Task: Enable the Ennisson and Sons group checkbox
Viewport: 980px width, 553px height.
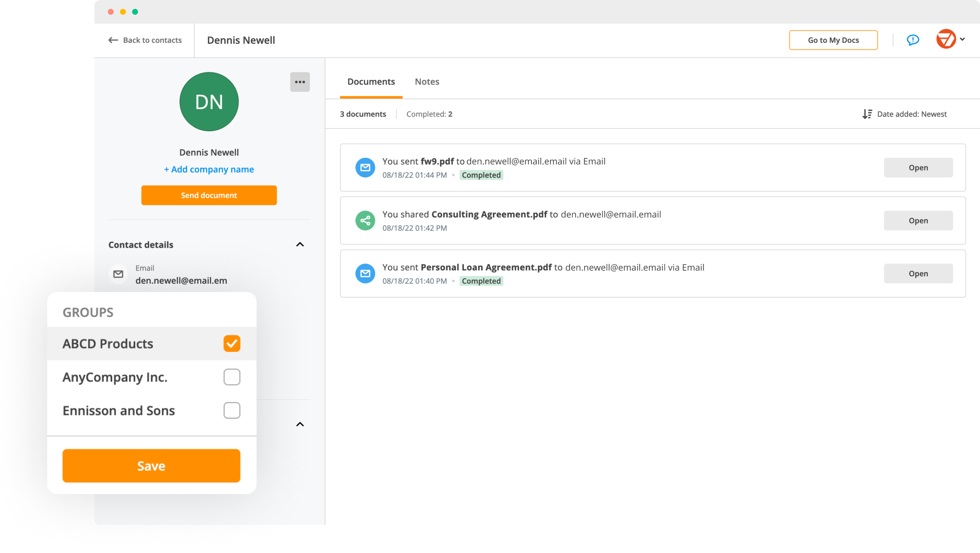Action: (232, 409)
